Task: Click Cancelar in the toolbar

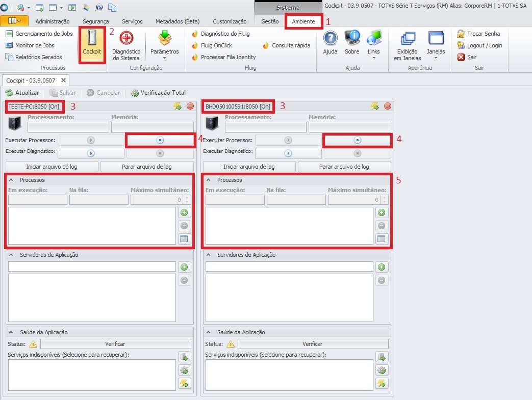Action: click(x=104, y=93)
